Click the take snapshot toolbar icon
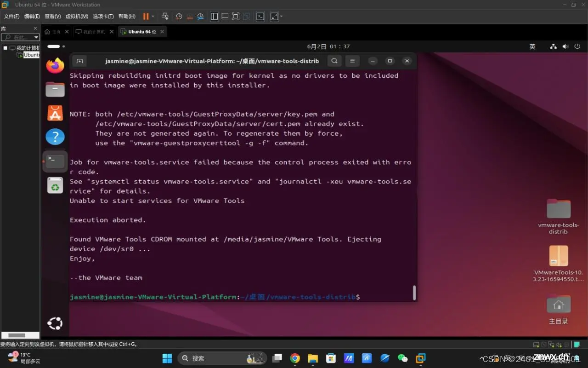 [179, 16]
